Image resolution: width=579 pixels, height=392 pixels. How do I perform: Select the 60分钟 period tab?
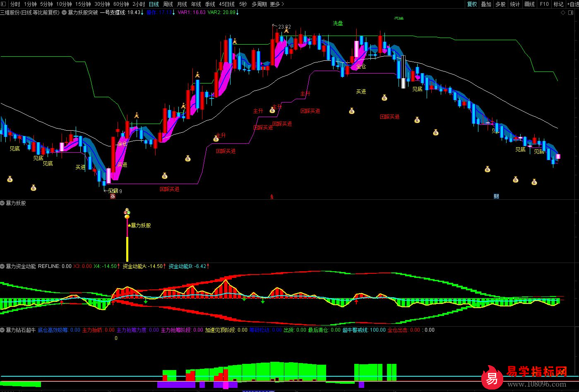pos(121,4)
